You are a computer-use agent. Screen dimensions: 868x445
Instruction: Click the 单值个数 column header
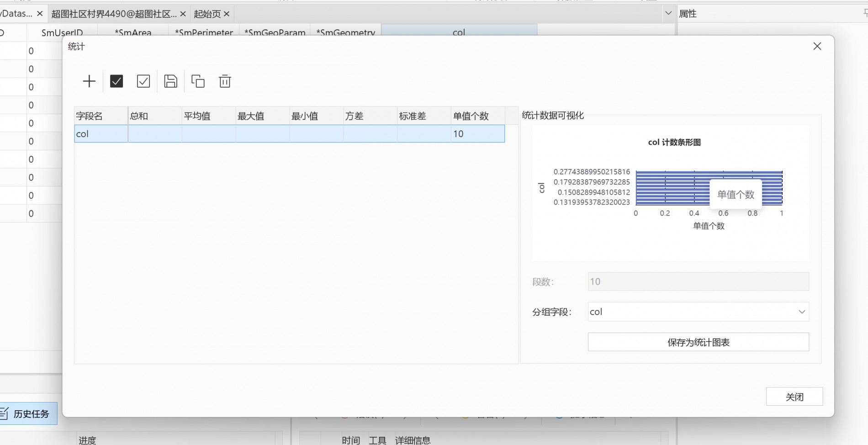point(478,116)
